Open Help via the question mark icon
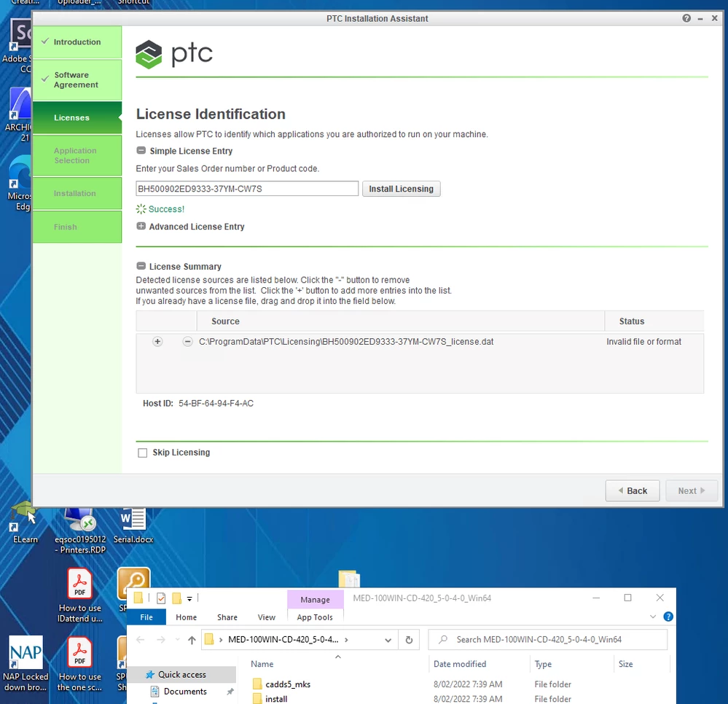Viewport: 728px width, 704px height. 686,18
